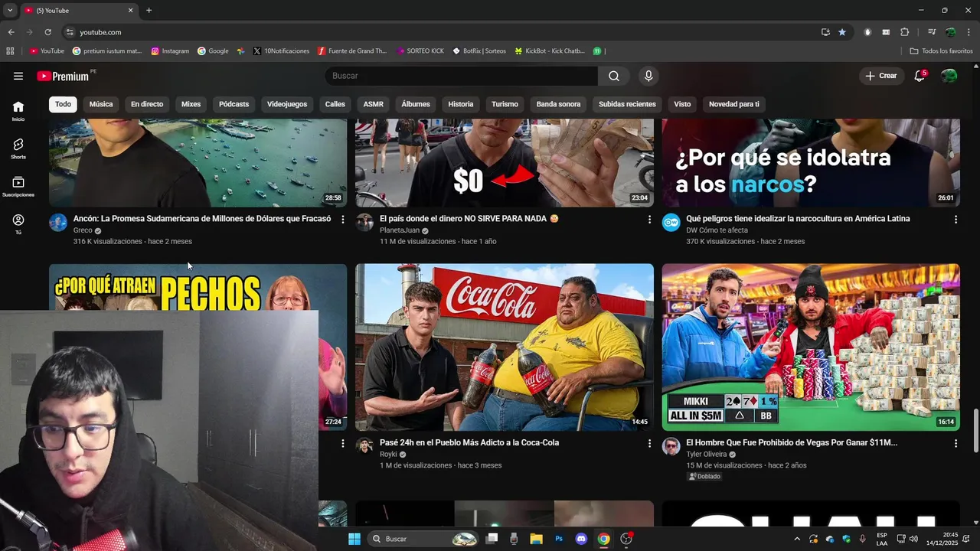Open the notifications bell
Image resolution: width=980 pixels, height=551 pixels.
(920, 76)
